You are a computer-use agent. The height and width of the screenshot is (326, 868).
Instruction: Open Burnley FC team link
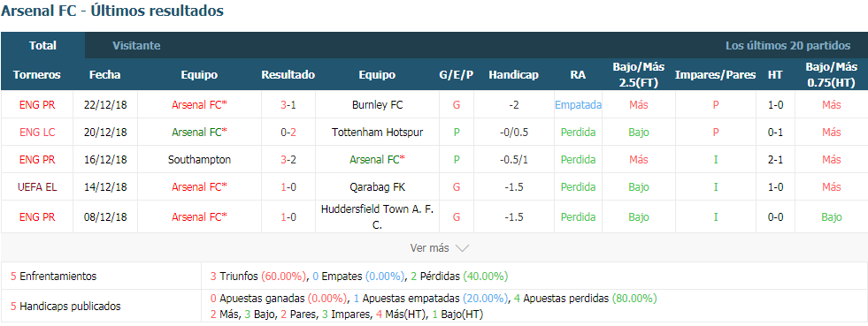[x=377, y=104]
